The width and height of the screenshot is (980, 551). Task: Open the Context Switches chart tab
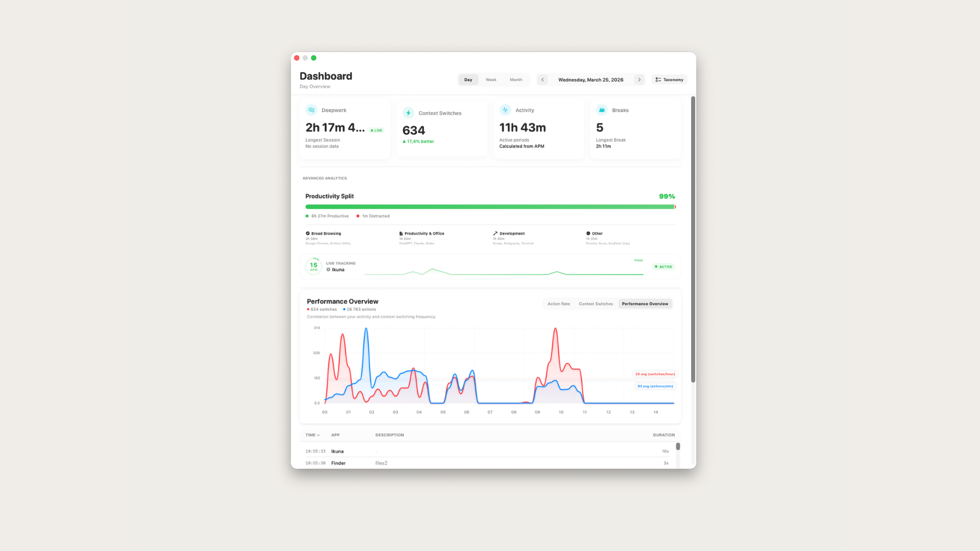(596, 304)
